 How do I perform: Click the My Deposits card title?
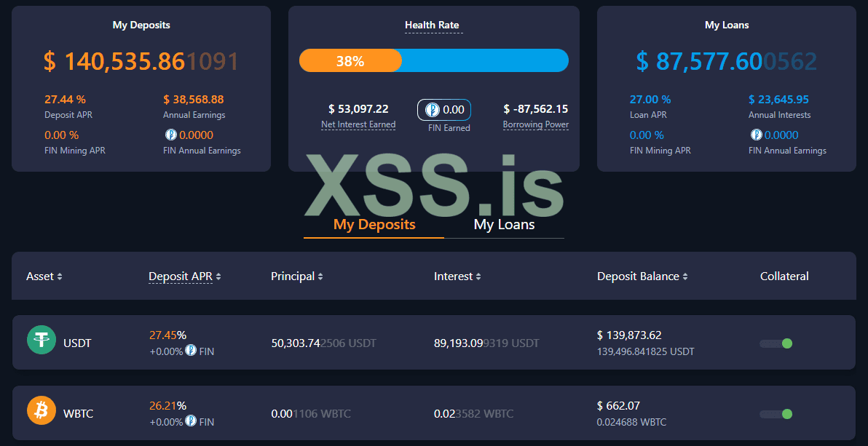point(141,25)
